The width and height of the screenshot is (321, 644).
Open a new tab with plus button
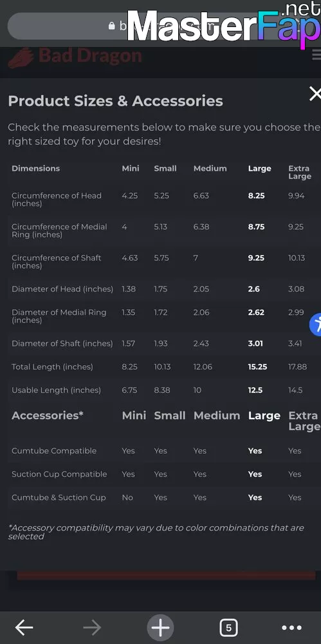(161, 627)
